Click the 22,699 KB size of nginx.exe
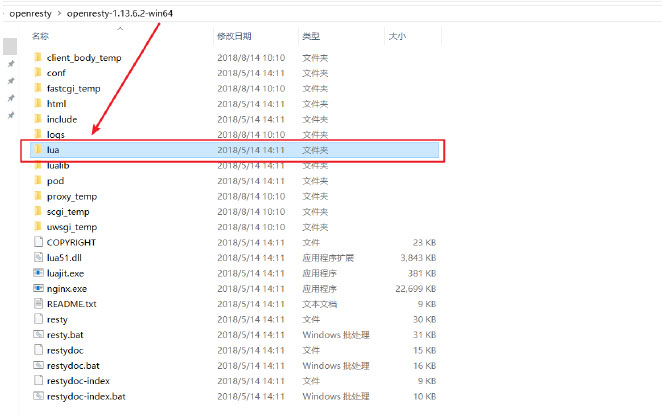Image resolution: width=662 pixels, height=419 pixels. [415, 289]
